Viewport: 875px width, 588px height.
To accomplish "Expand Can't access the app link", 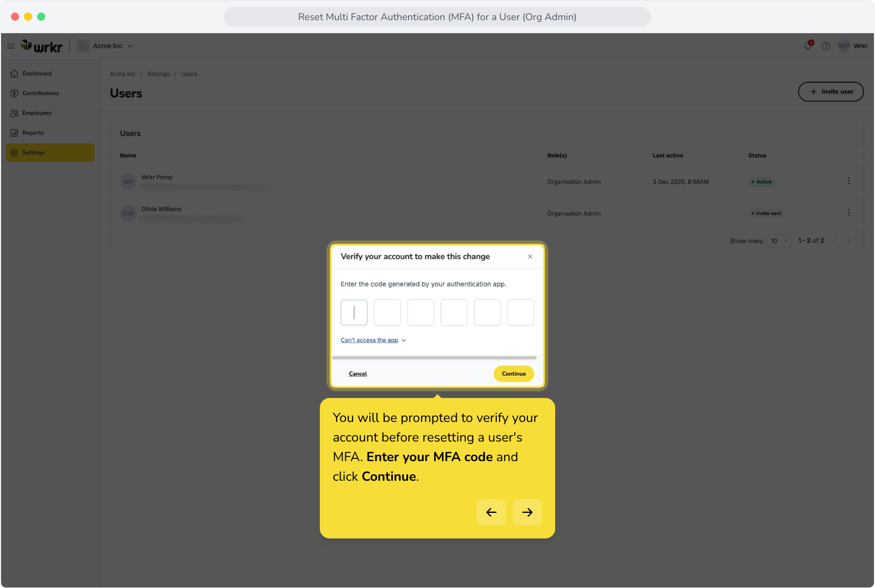I will (x=374, y=340).
